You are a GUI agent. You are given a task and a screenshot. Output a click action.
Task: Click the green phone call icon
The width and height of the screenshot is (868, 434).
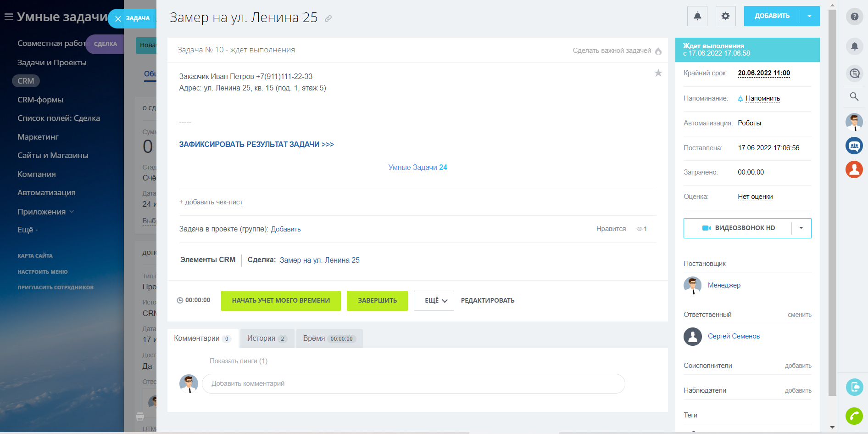coord(854,416)
